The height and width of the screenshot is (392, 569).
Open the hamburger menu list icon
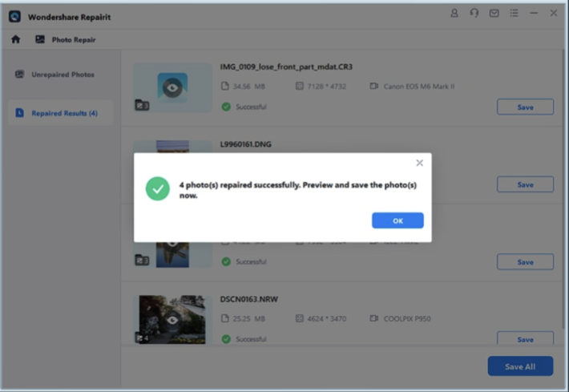[514, 14]
